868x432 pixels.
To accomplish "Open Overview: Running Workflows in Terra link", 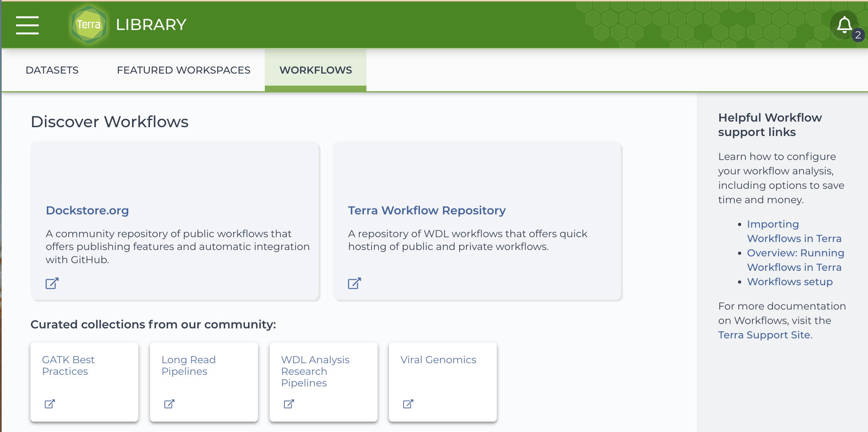I will [796, 260].
